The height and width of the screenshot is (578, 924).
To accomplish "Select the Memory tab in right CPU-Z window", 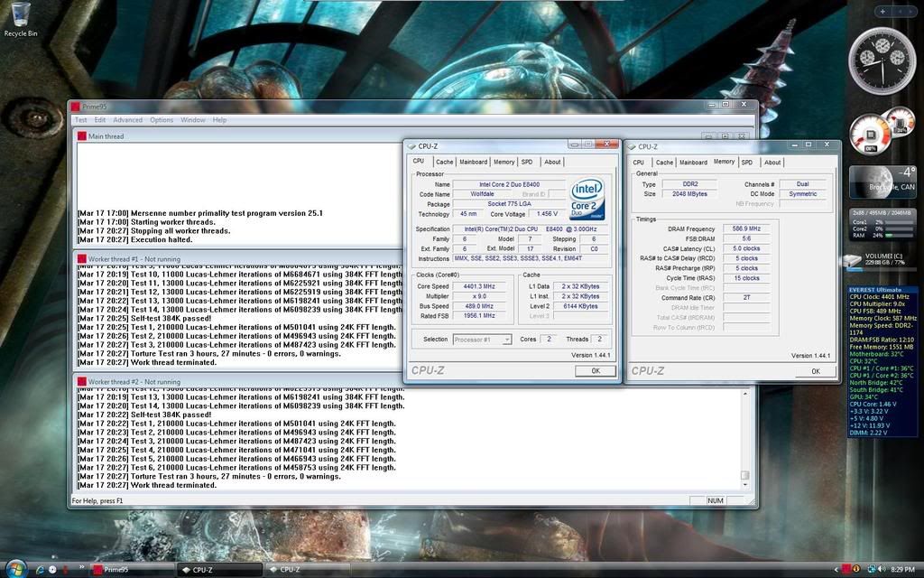I will (725, 162).
